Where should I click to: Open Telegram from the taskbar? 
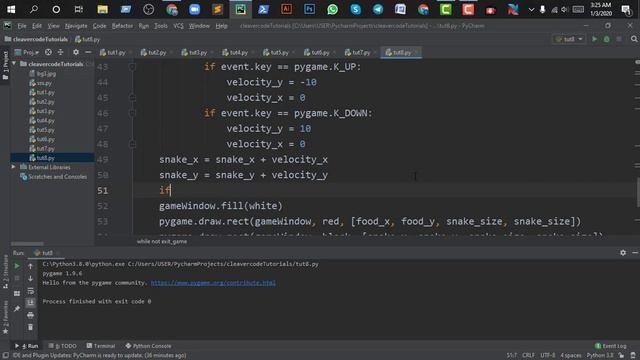(x=378, y=9)
